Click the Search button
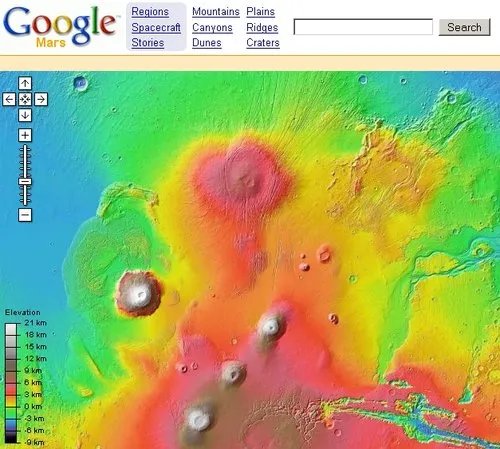 pos(464,27)
